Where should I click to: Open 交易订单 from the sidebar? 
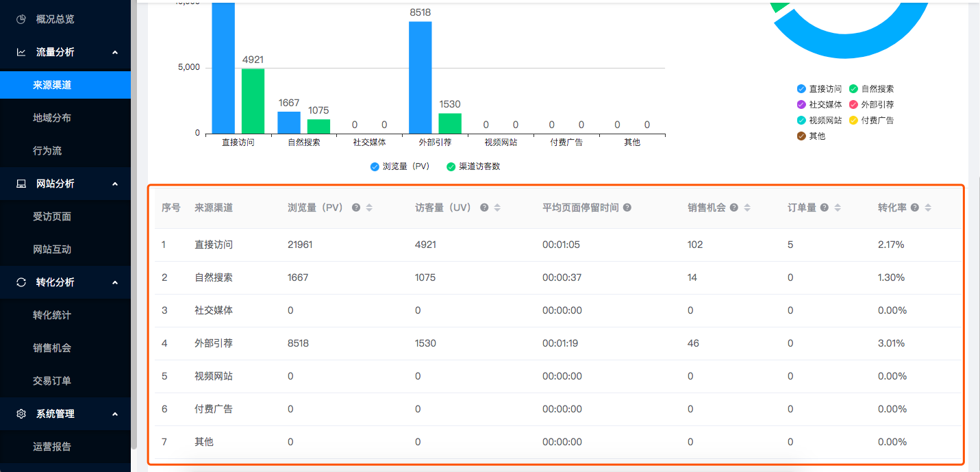tap(52, 381)
